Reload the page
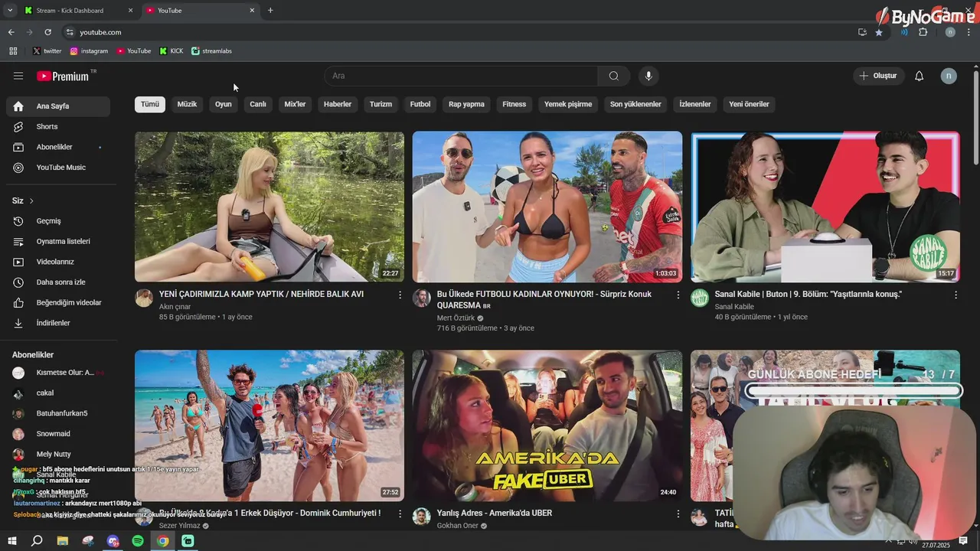Image resolution: width=980 pixels, height=551 pixels. pos(47,32)
